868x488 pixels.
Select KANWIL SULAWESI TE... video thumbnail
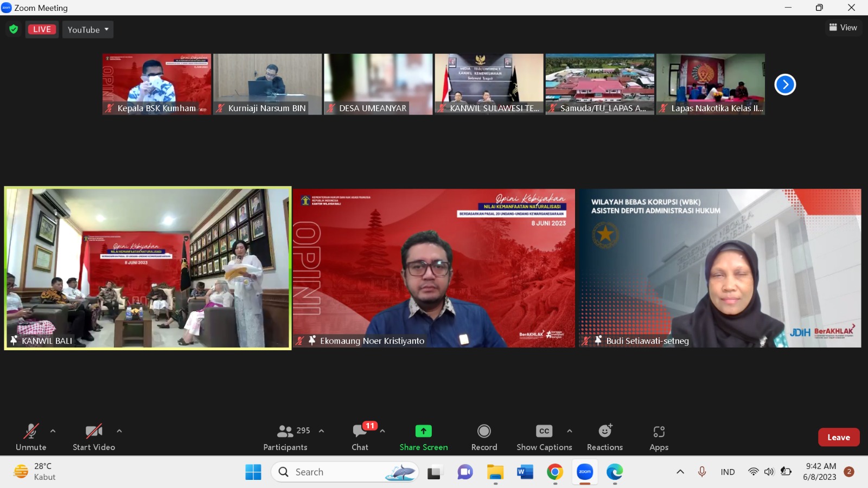(x=489, y=84)
